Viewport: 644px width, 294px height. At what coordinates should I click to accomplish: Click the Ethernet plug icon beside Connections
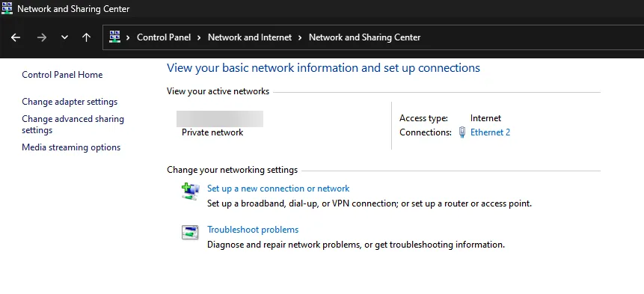(x=462, y=132)
